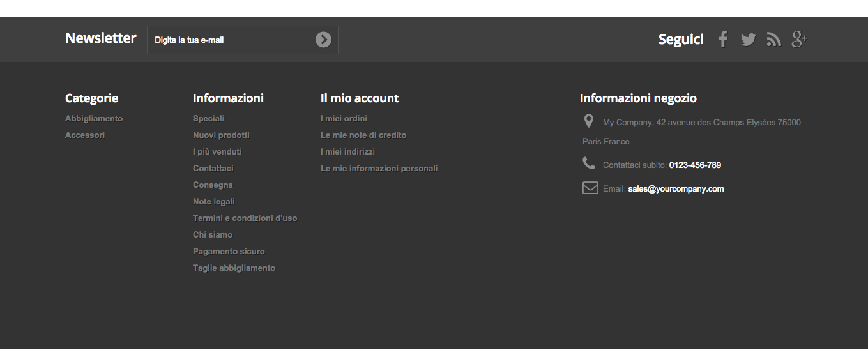Screen dimensions: 868x357
Task: Open the Accessori category link
Action: tap(85, 135)
